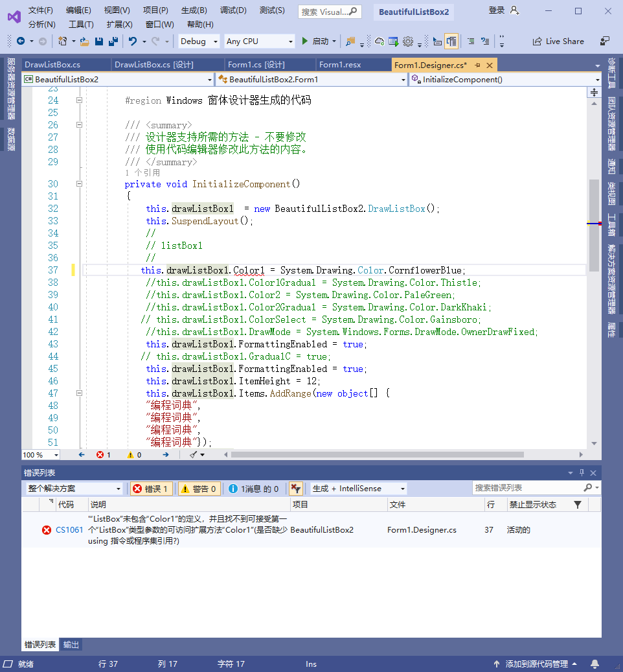Click the filter funnel icon in column header
623x672 pixels.
[578, 505]
